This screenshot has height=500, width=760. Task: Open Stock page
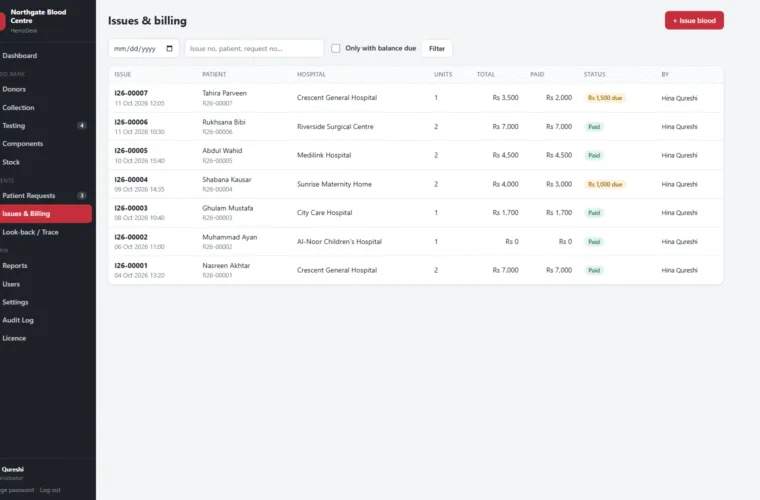coord(11,162)
